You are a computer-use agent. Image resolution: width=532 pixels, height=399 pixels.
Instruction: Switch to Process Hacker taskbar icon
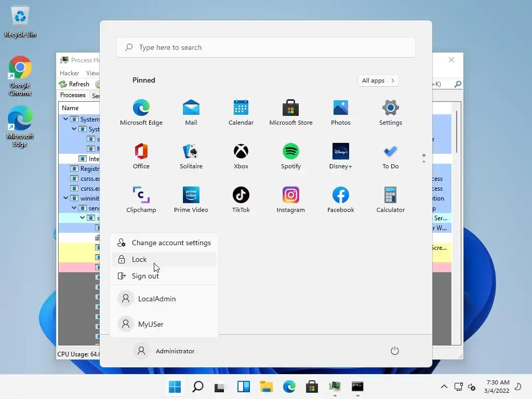pos(335,387)
